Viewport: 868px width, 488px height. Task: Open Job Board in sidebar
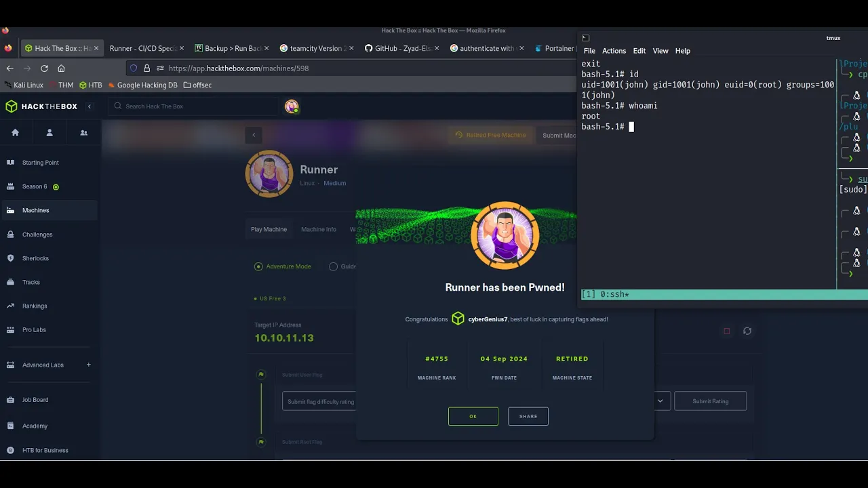[49, 400]
